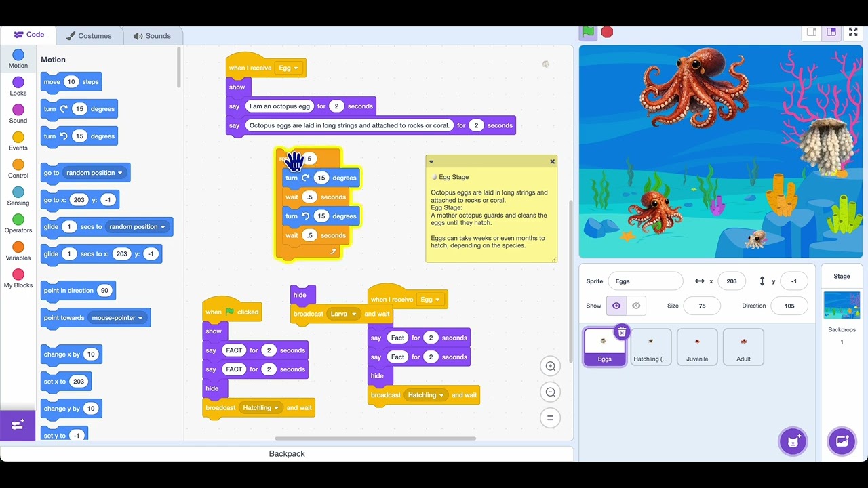The height and width of the screenshot is (488, 868).
Task: Select the Sound block category
Action: click(18, 114)
